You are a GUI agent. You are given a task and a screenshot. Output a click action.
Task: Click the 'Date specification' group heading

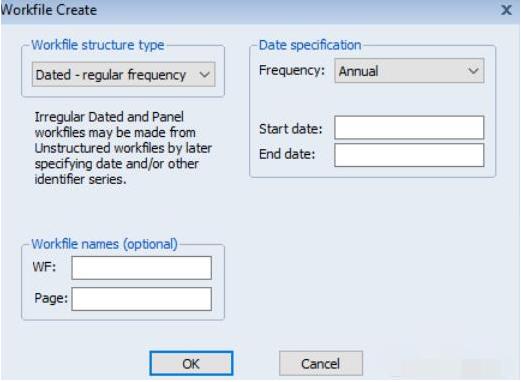(310, 45)
